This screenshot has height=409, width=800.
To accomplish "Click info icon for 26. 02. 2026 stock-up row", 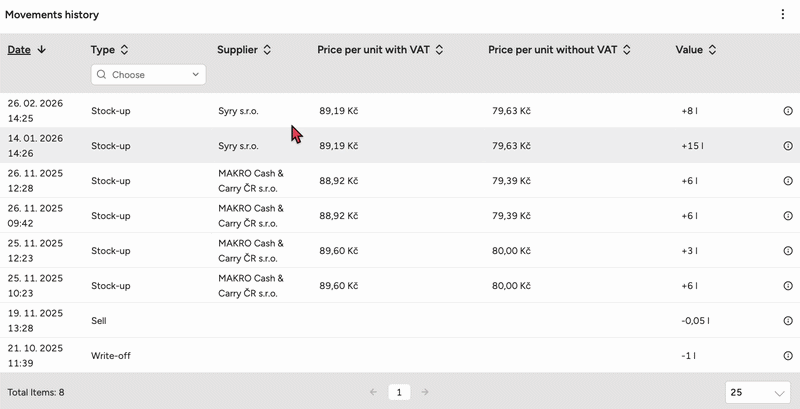I will [x=788, y=111].
